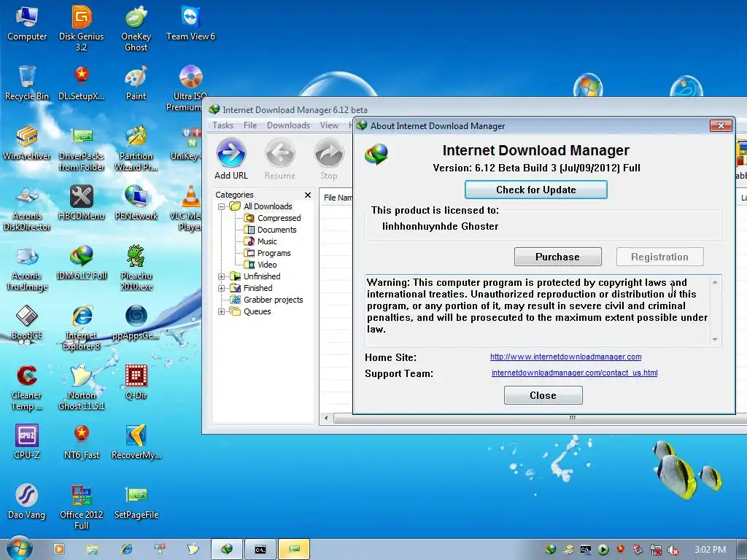
Task: Select the Office 2012 Full desktop icon
Action: (82, 507)
